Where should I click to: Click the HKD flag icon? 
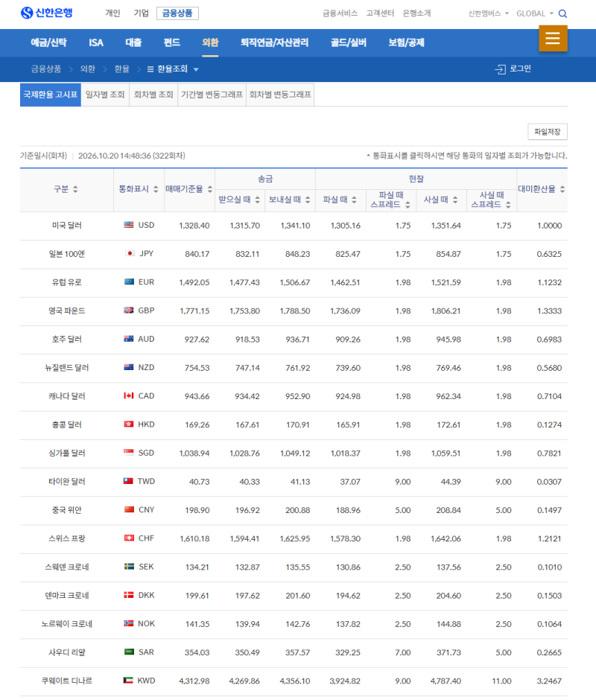(x=129, y=424)
